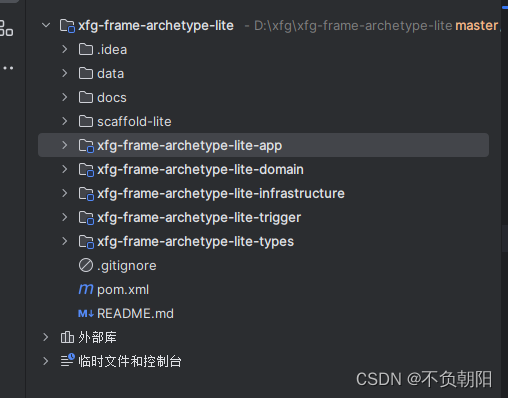Click the README.md markdown icon
This screenshot has height=398, width=508.
[86, 313]
